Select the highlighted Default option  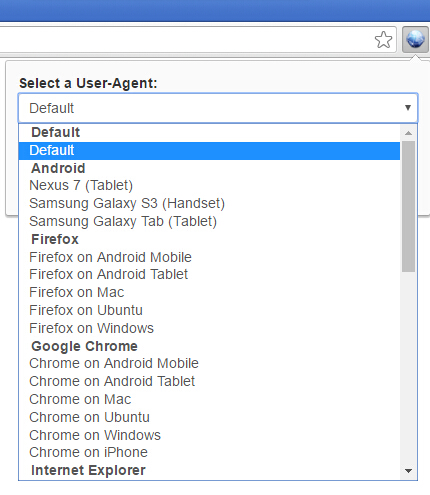[x=209, y=151]
